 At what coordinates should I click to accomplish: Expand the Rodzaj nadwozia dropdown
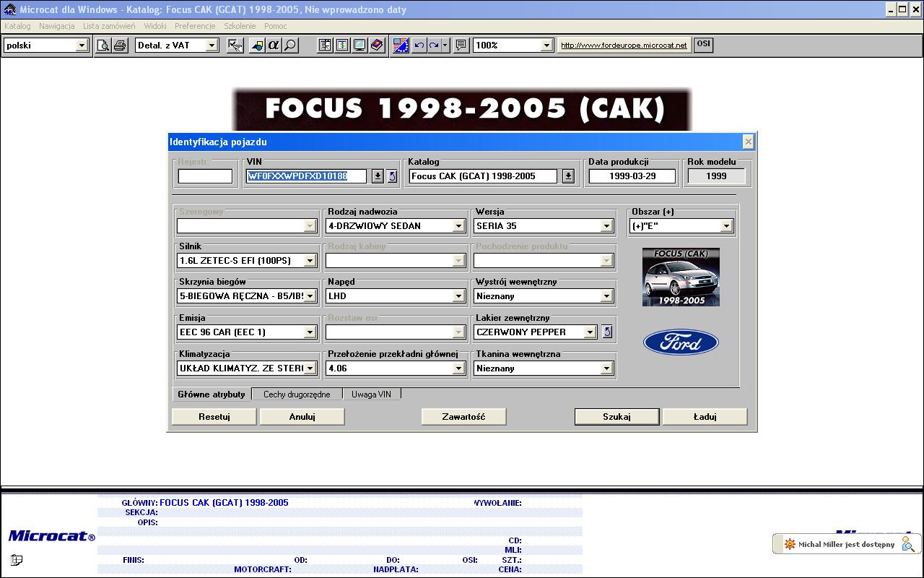[458, 226]
